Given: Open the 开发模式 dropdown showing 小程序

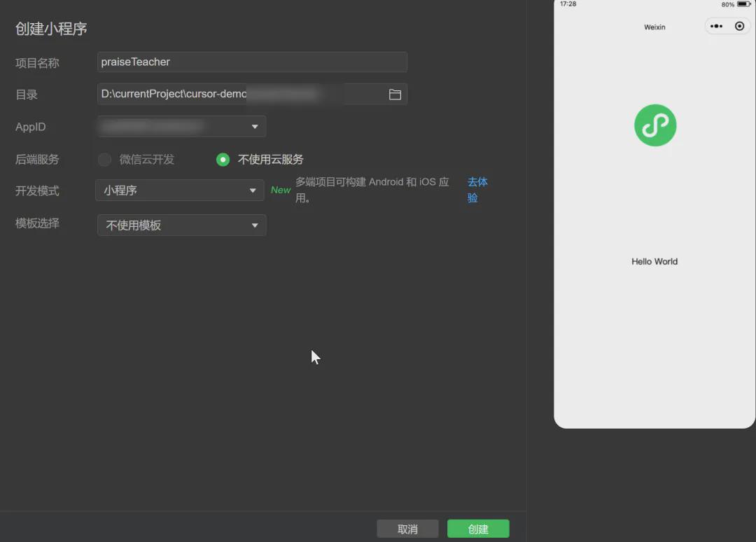Looking at the screenshot, I should [x=179, y=190].
